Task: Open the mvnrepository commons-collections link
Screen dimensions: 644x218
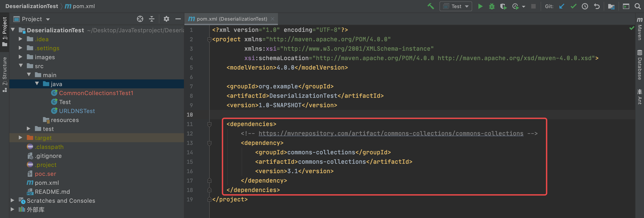Action: (x=391, y=133)
